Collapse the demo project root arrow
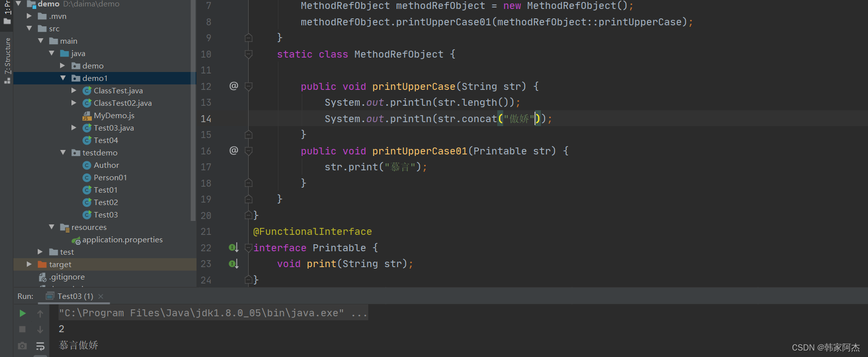Image resolution: width=868 pixels, height=357 pixels. coord(18,3)
